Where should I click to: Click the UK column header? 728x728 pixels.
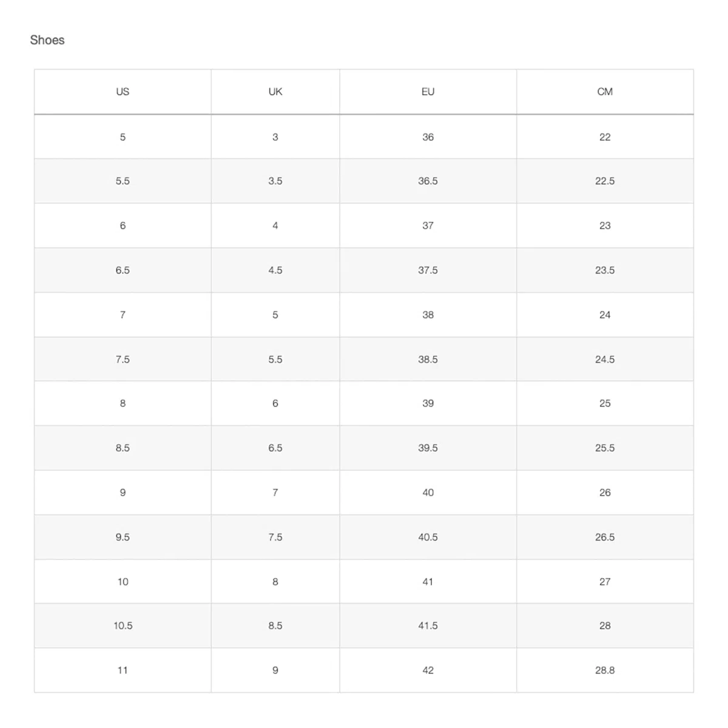[275, 92]
